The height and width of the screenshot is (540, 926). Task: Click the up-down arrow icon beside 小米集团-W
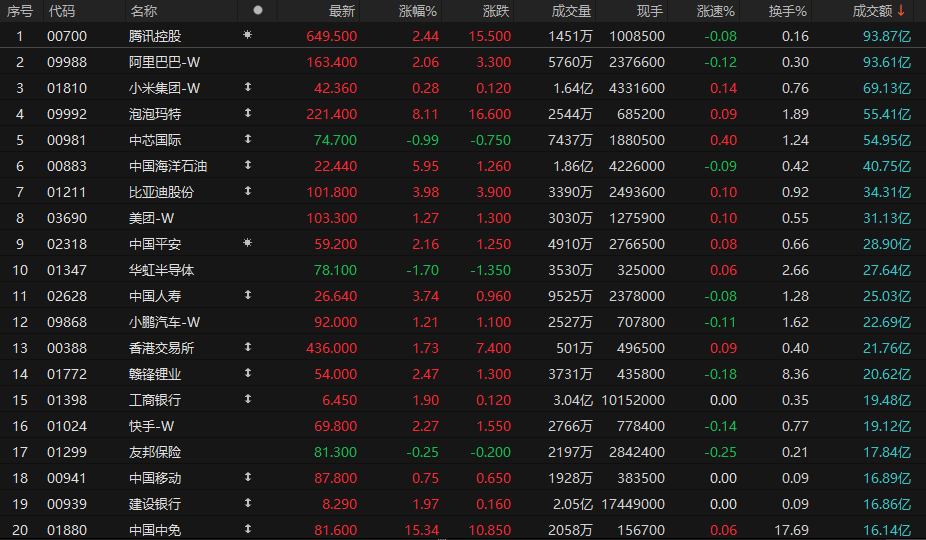(248, 87)
